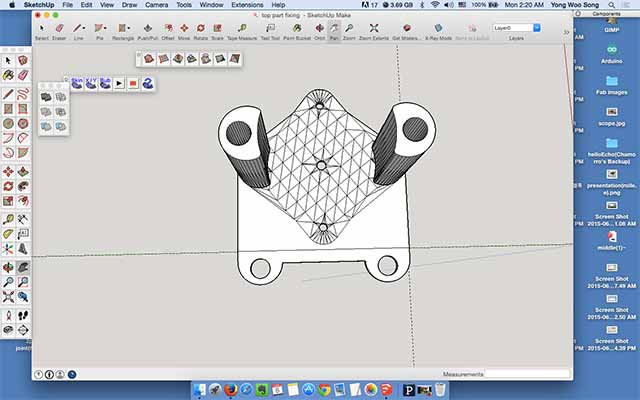Activate the Orbit camera tool
This screenshot has width=640, height=400.
click(x=320, y=31)
